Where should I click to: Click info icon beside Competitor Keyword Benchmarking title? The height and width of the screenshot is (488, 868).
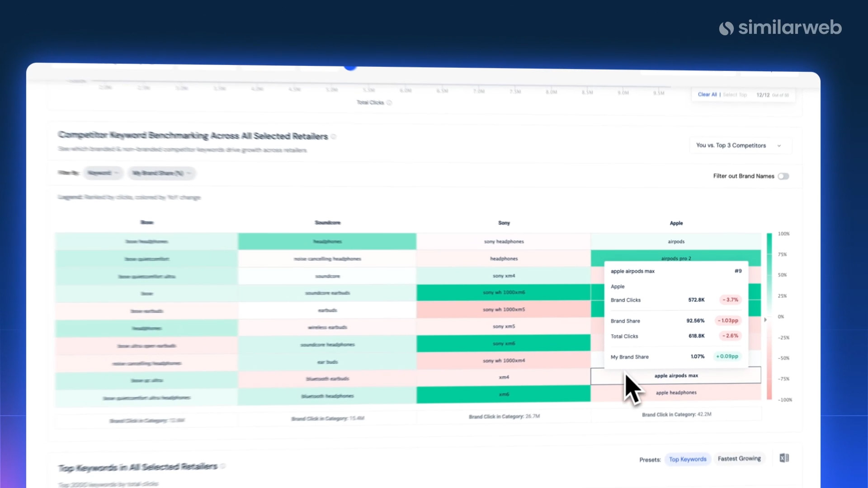[334, 136]
